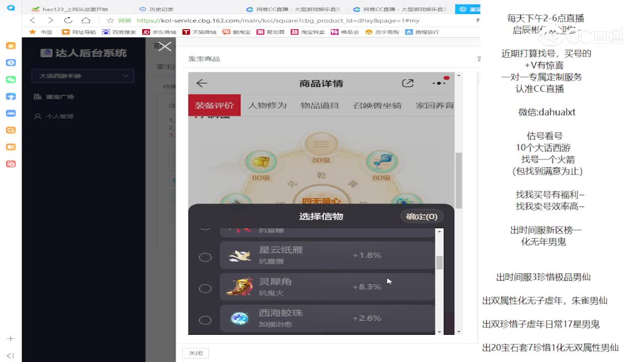Collapse the left sidebar with arrow icon

[11, 355]
